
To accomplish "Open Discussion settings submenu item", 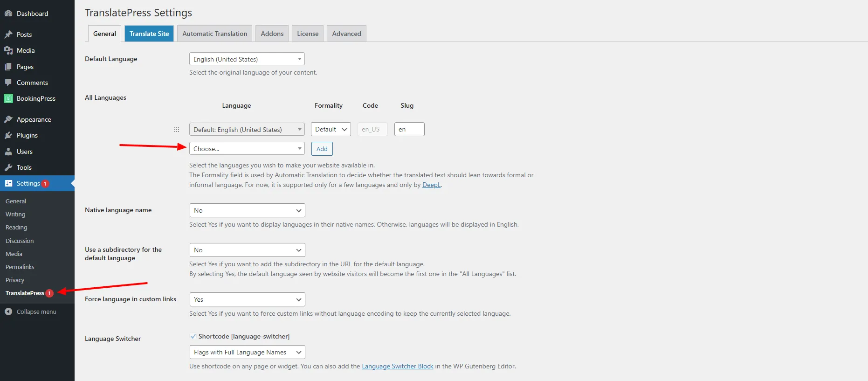I will tap(20, 241).
